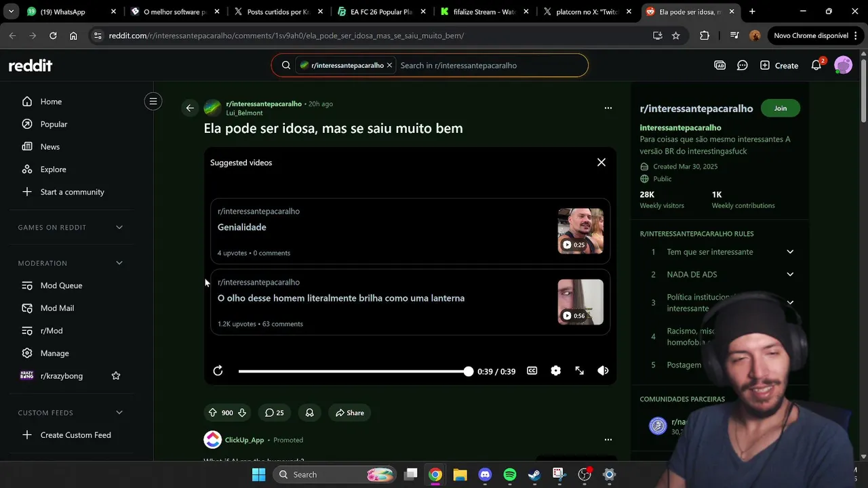Screen dimensions: 868x488
Task: Open the r/interessantepacaralho link in post header
Action: tap(264, 104)
